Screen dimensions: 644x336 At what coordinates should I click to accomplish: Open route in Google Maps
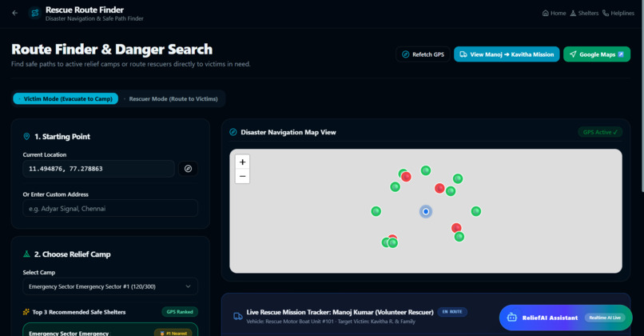(x=597, y=54)
